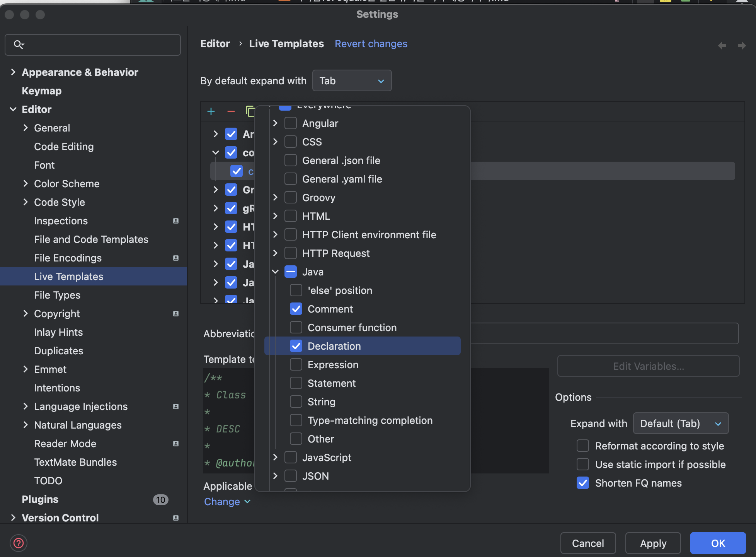
Task: Click the Abbreviation text input field
Action: pos(603,333)
